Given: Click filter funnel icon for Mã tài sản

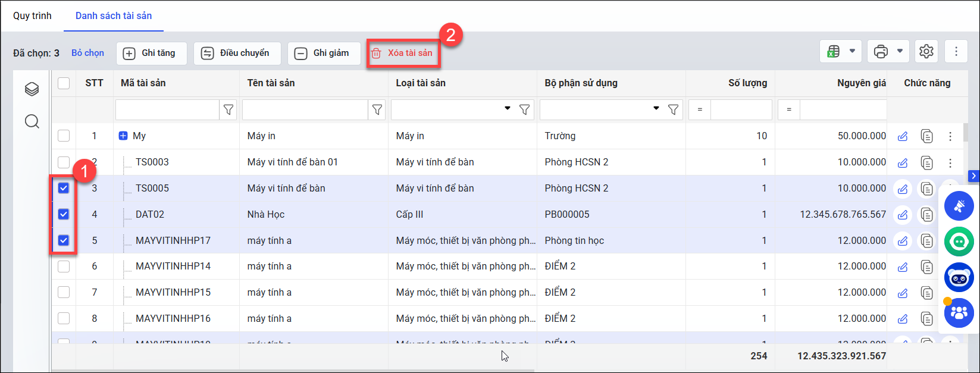Looking at the screenshot, I should (228, 109).
